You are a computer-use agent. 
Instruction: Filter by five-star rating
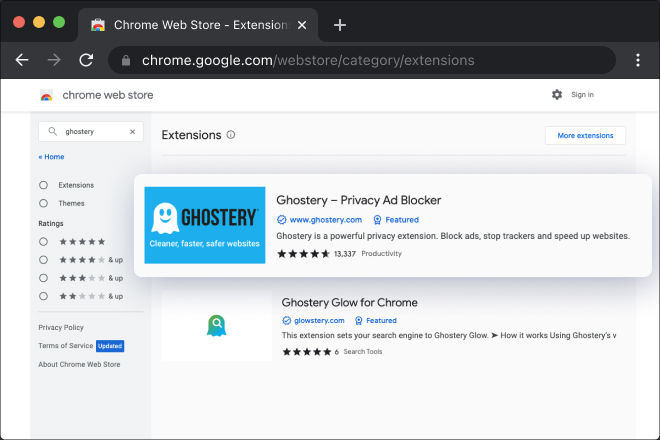pyautogui.click(x=43, y=241)
